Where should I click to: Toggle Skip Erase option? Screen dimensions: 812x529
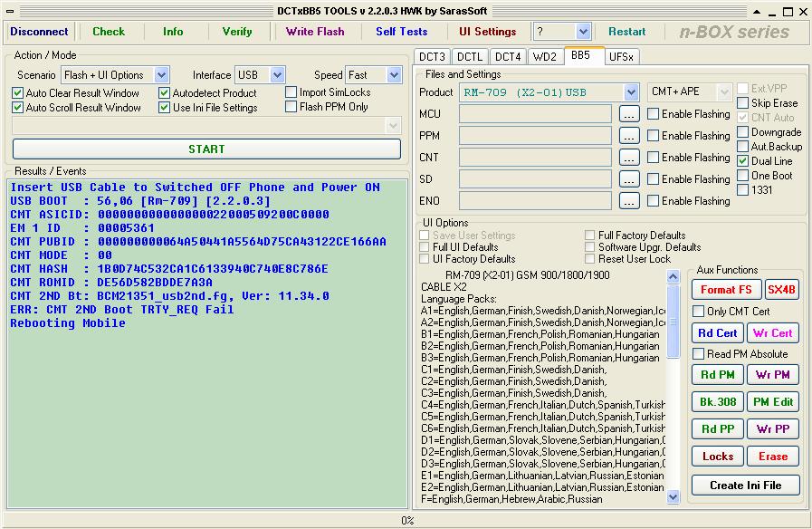[x=742, y=103]
